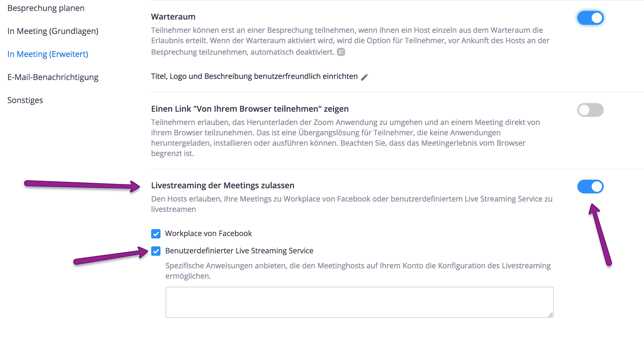This screenshot has height=338, width=644.
Task: Click the heading Livestreaming der Meetings zulassen
Action: tap(223, 185)
